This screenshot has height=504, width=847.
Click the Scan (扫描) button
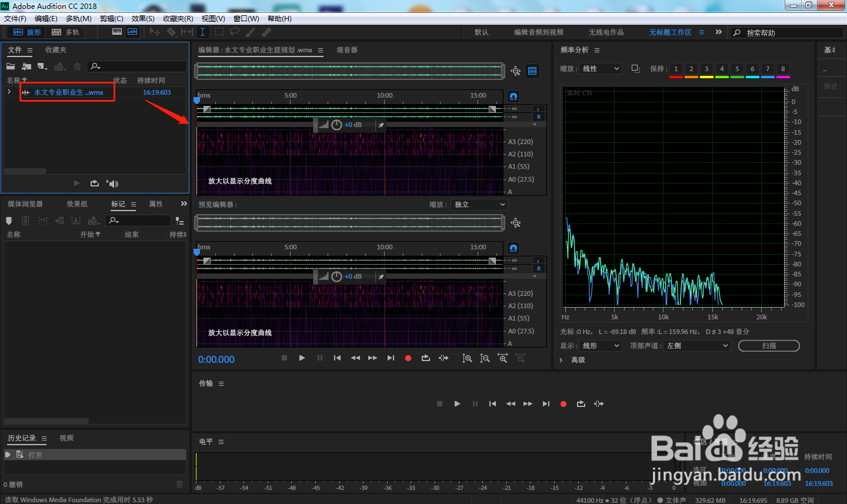[769, 346]
